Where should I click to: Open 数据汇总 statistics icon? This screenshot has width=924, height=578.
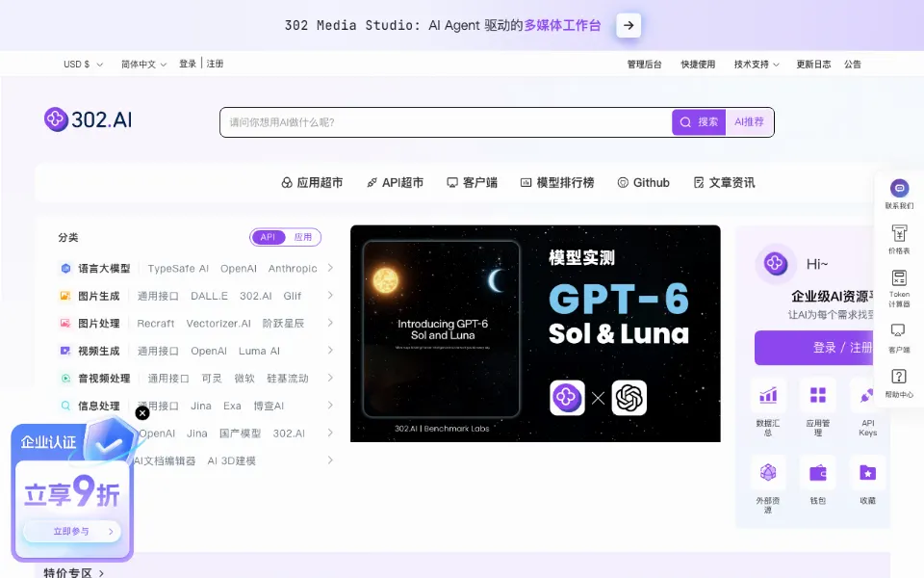pyautogui.click(x=768, y=395)
